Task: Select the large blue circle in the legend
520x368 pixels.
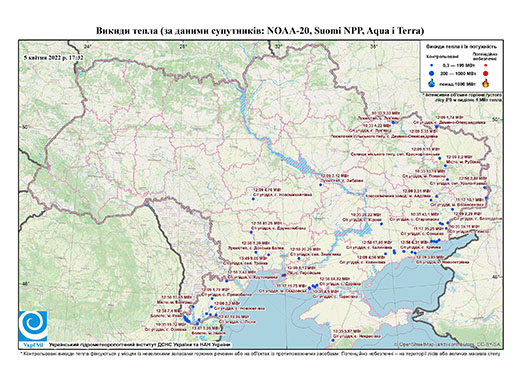Action: point(432,73)
